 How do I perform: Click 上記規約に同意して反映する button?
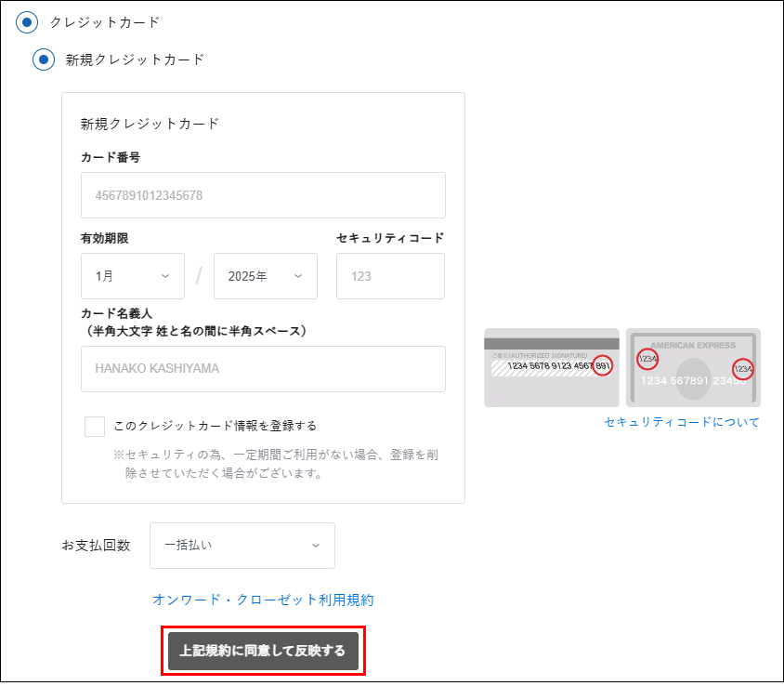coord(263,651)
